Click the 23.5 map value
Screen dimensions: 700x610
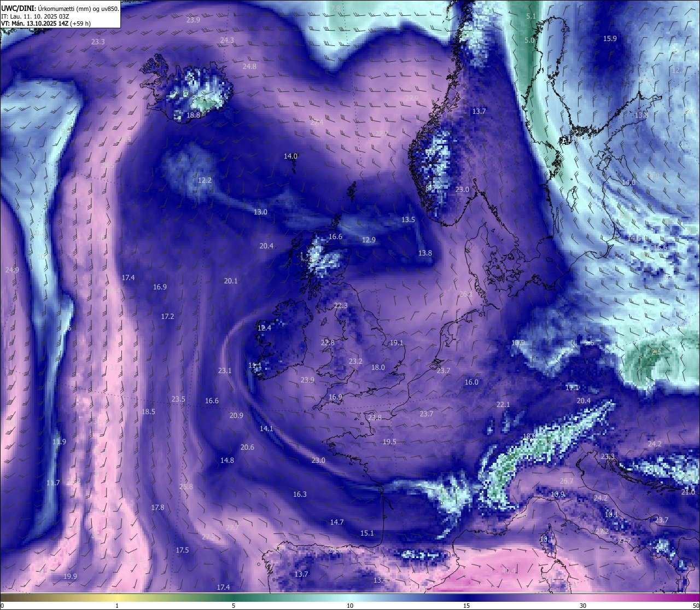(x=178, y=399)
